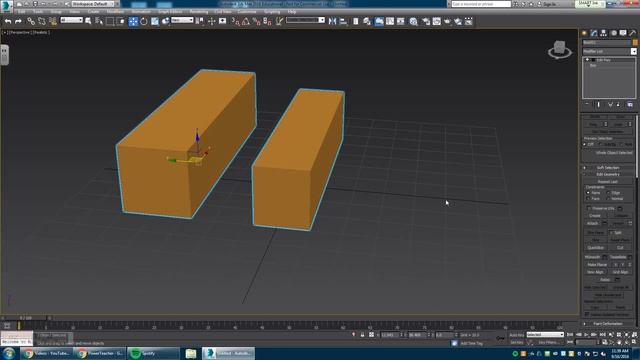
Task: Switch to the Display command panel tab
Action: point(623,33)
